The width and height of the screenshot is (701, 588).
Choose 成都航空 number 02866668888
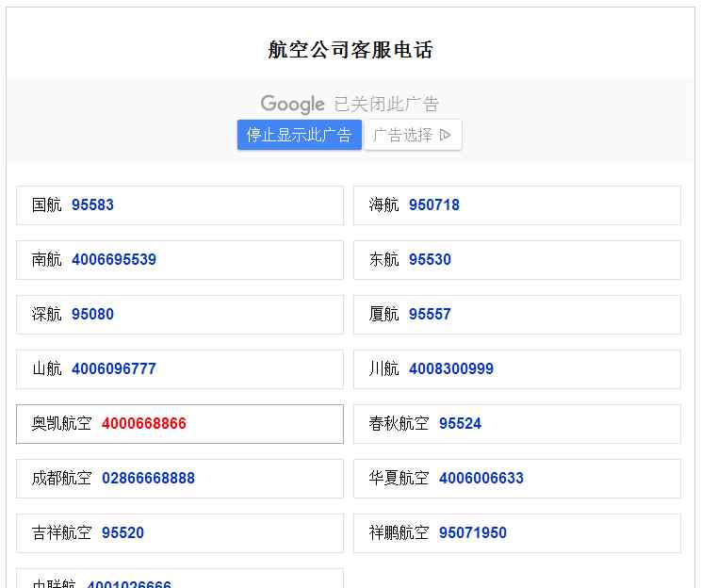click(x=148, y=478)
